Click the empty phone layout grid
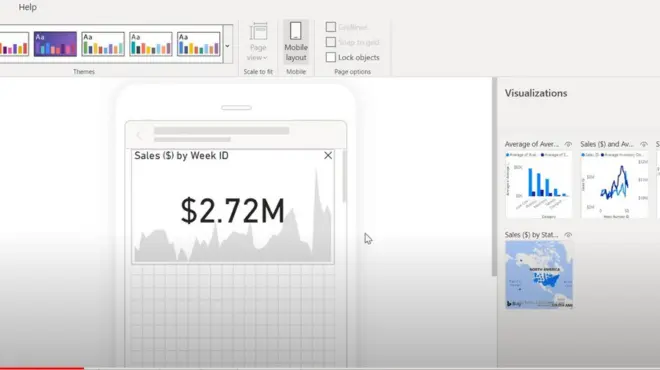This screenshot has height=370, width=660. (233, 316)
